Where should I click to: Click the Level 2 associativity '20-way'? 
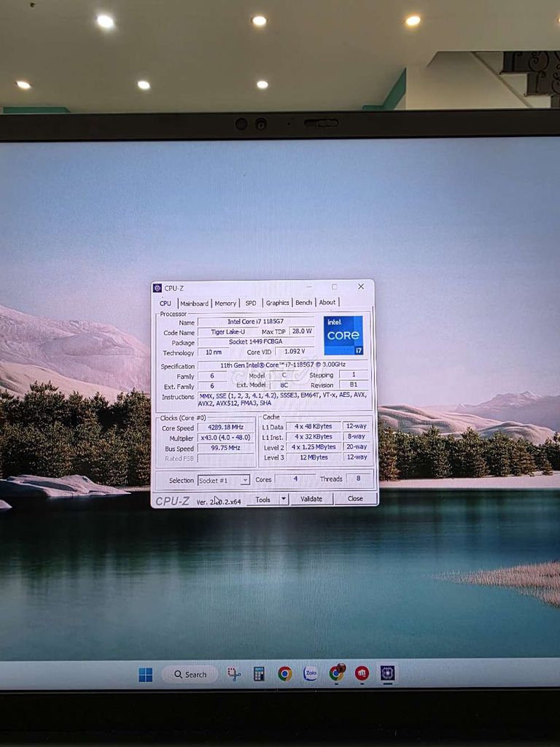pos(356,446)
